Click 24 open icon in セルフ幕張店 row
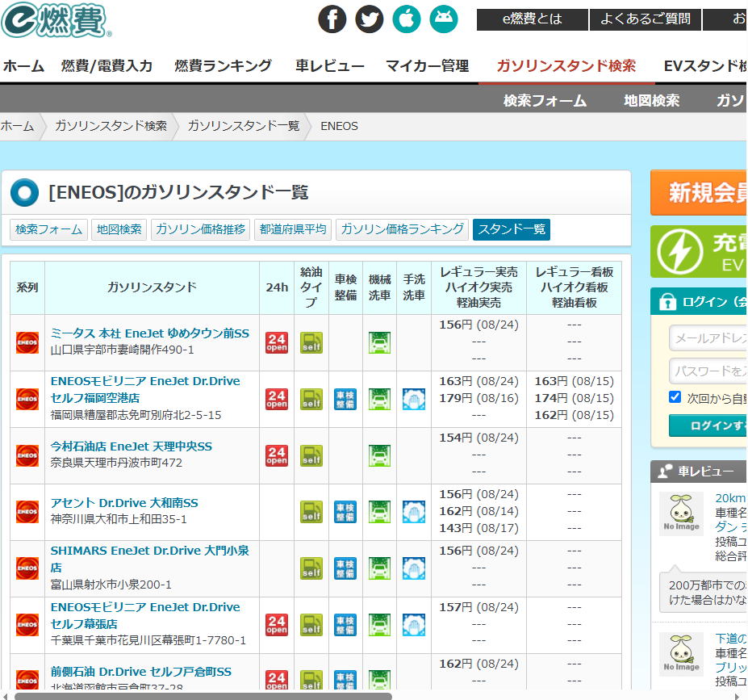 coord(277,625)
